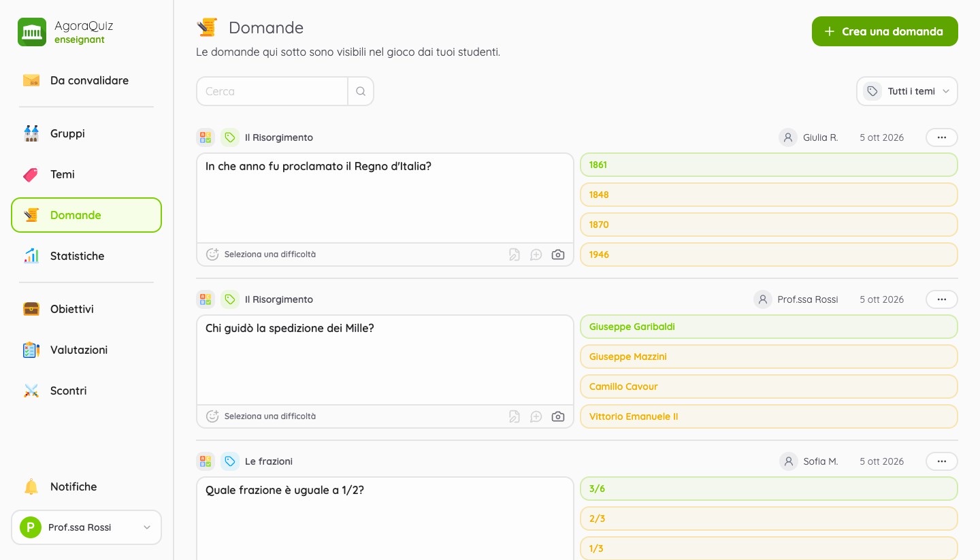Click document icon on Regno d'Italia question
Viewport: 980px width, 560px height.
pos(514,254)
